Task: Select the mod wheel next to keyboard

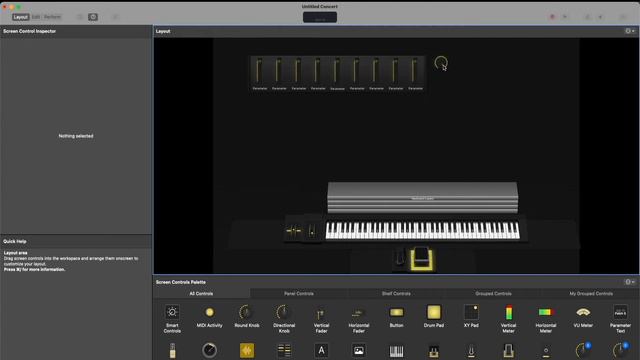Action: [312, 231]
